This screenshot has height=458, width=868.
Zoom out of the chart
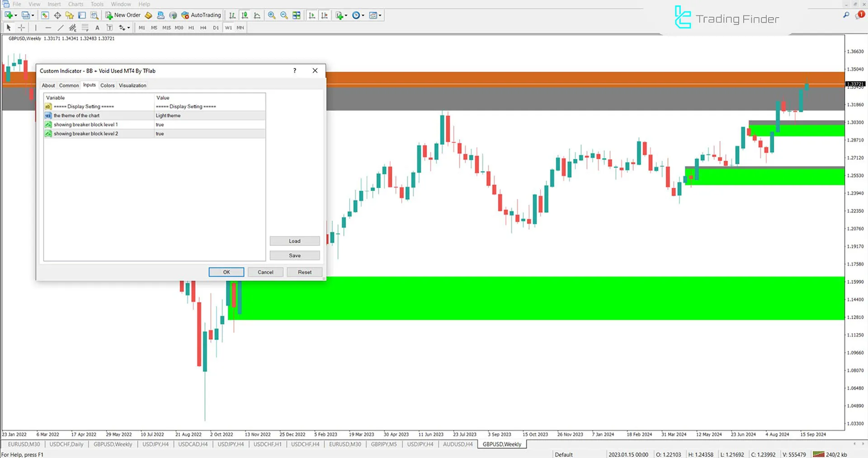click(284, 15)
